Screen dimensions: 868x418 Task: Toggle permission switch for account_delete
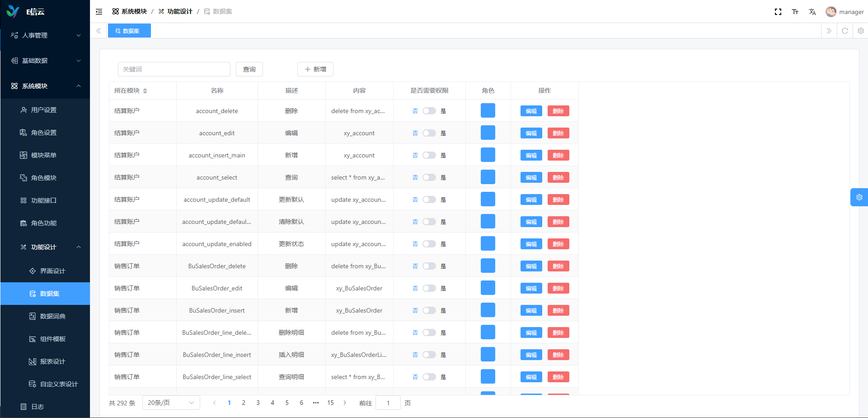pyautogui.click(x=429, y=111)
